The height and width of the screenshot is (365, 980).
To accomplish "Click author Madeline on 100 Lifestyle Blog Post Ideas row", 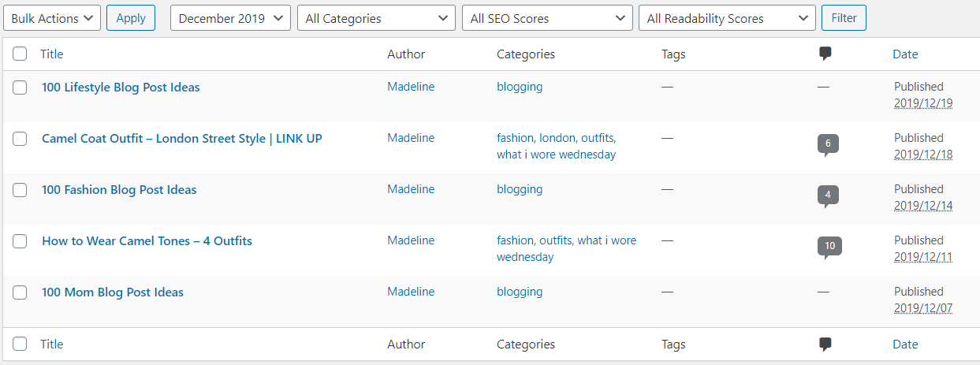I will pyautogui.click(x=411, y=87).
